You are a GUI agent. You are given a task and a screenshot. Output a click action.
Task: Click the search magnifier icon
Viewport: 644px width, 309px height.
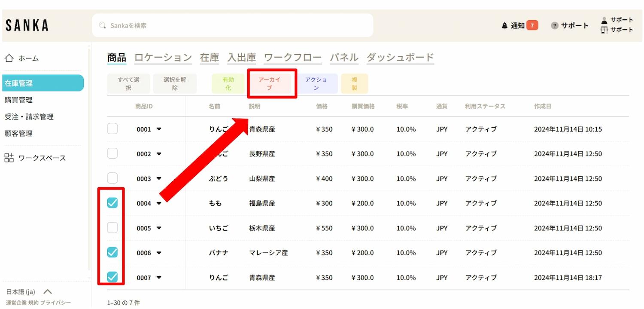coord(103,25)
